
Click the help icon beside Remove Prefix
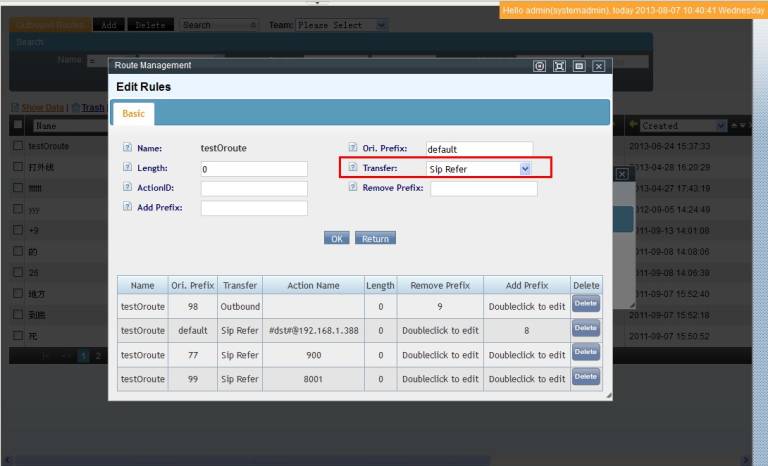[x=353, y=188]
